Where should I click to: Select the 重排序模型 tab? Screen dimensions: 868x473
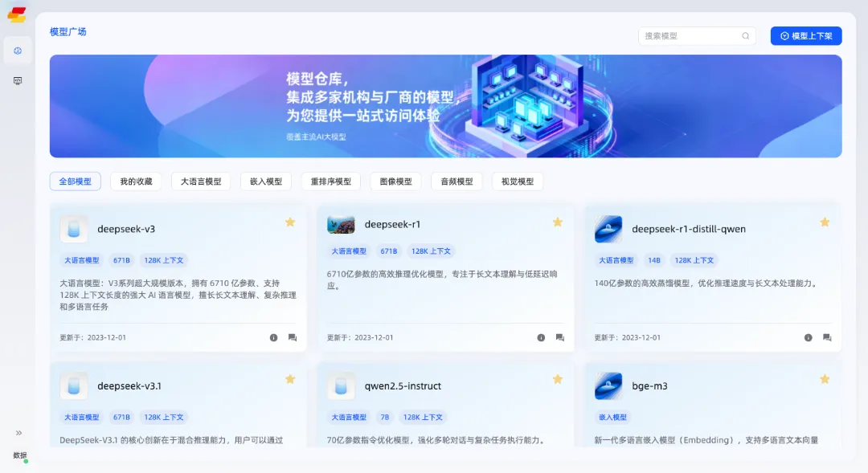click(331, 181)
